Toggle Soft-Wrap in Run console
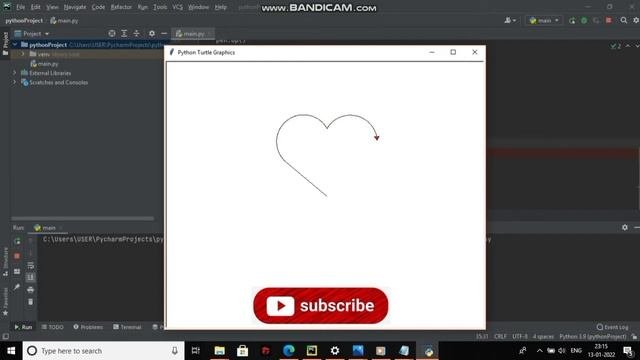 tap(31, 265)
